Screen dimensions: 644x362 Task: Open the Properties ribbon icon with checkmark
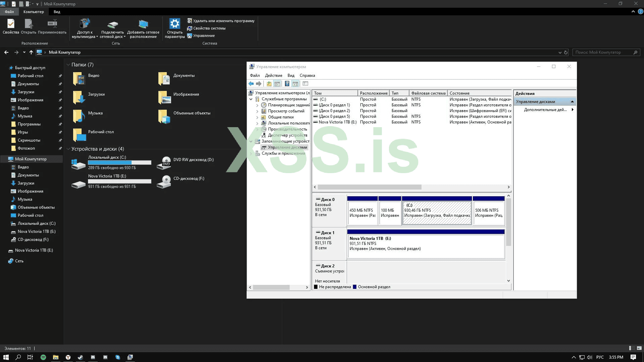coord(11,24)
